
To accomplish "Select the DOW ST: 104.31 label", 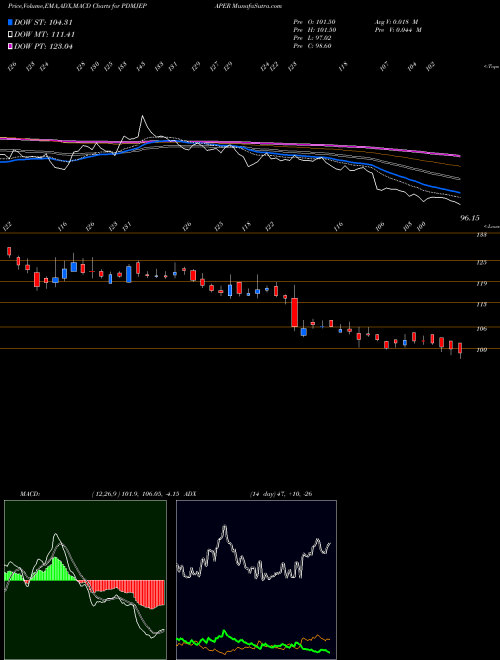I will coord(43,23).
